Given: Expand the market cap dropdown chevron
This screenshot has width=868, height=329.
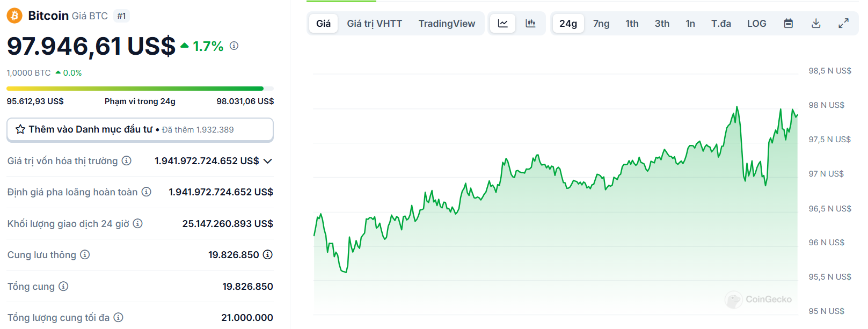Looking at the screenshot, I should point(268,161).
